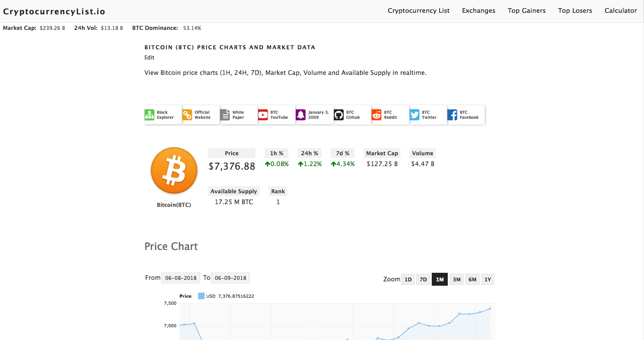Click the 17.25 M BTC supply value
The image size is (644, 340).
click(x=234, y=202)
